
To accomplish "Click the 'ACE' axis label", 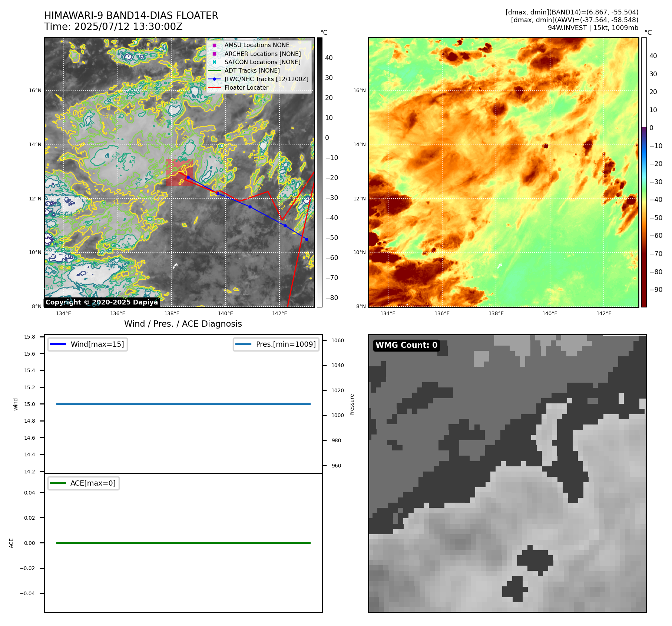I will [11, 543].
